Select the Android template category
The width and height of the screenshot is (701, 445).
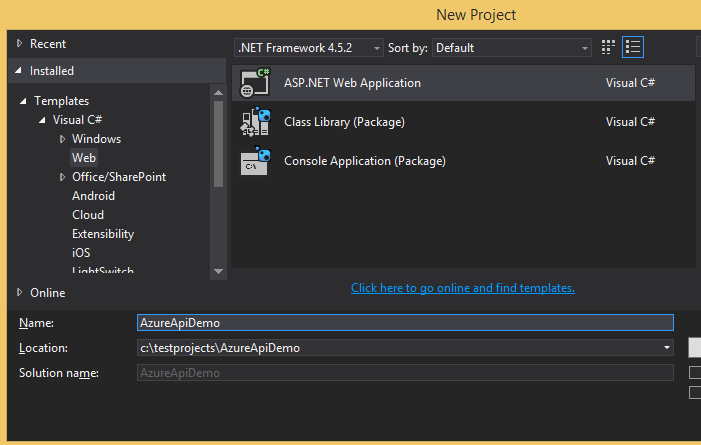click(x=93, y=196)
